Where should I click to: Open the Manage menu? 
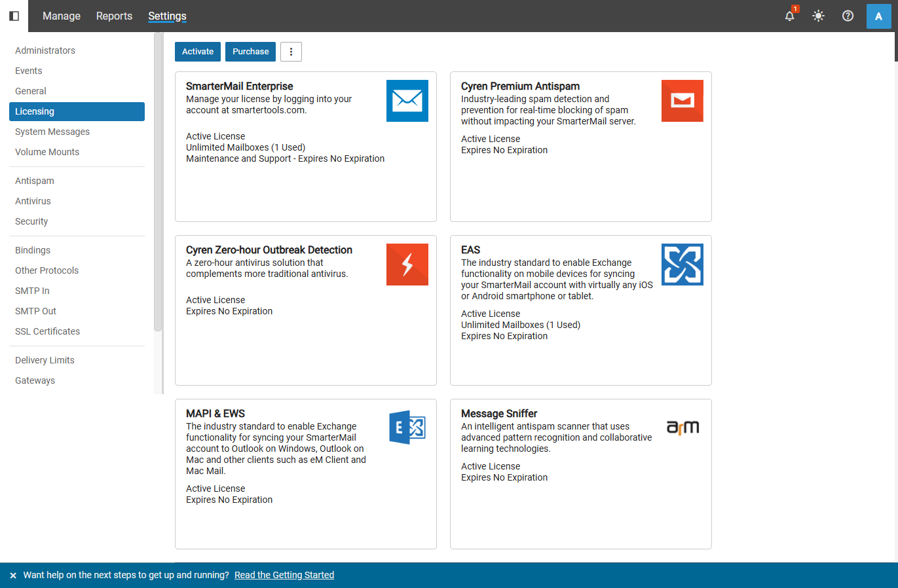[x=62, y=16]
